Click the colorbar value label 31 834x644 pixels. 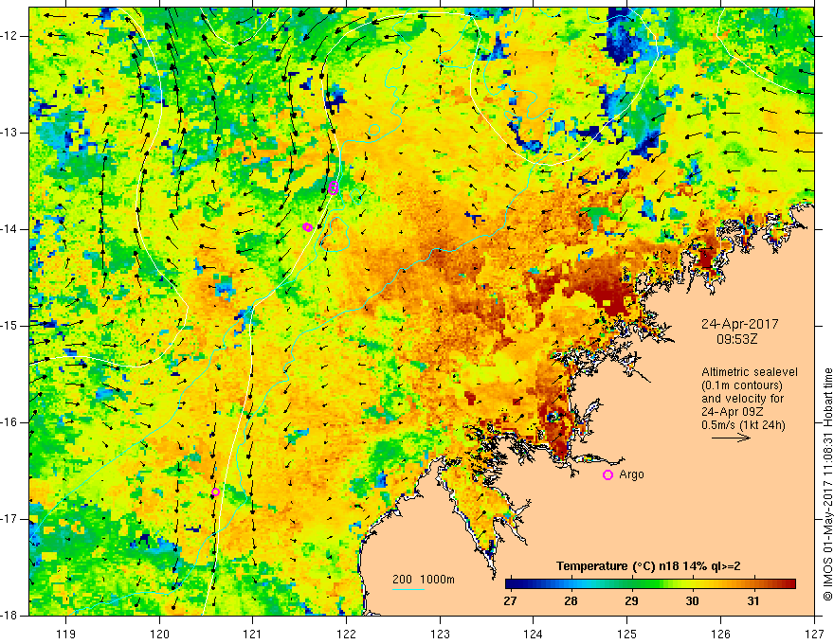point(752,601)
